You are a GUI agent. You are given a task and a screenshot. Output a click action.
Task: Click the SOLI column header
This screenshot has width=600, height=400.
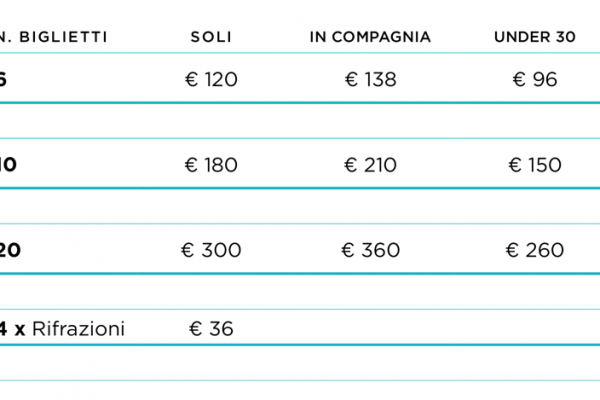(211, 37)
